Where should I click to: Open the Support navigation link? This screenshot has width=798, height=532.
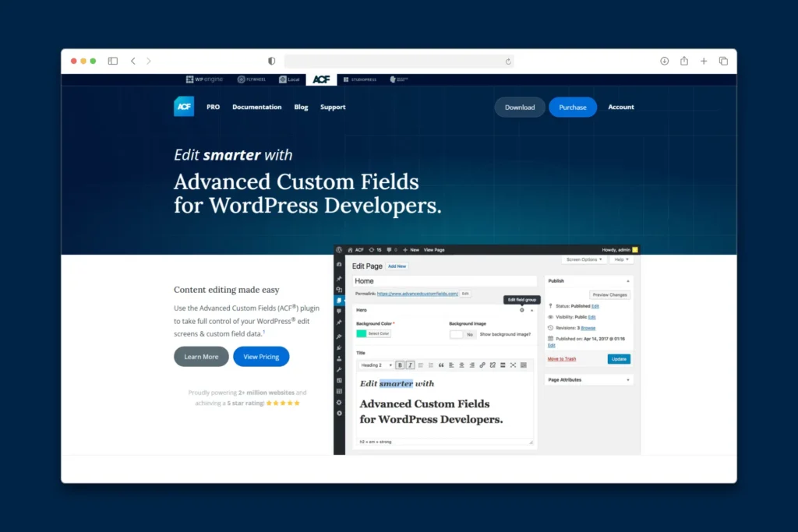point(333,107)
